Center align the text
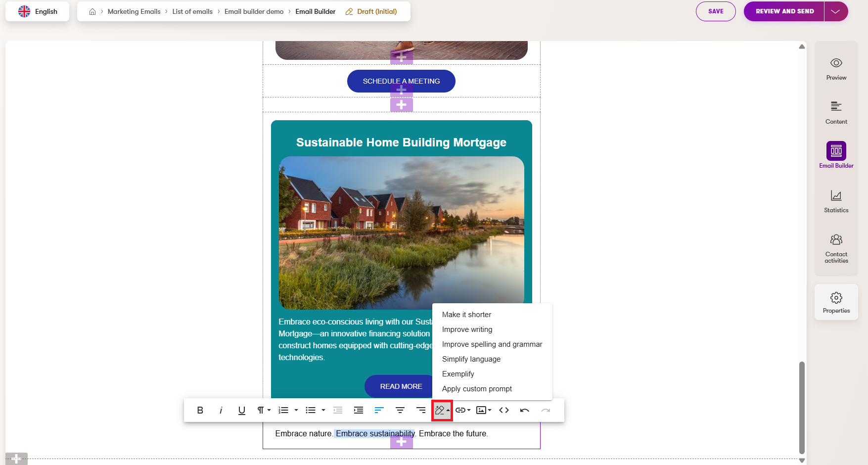The height and width of the screenshot is (465, 868). point(400,410)
